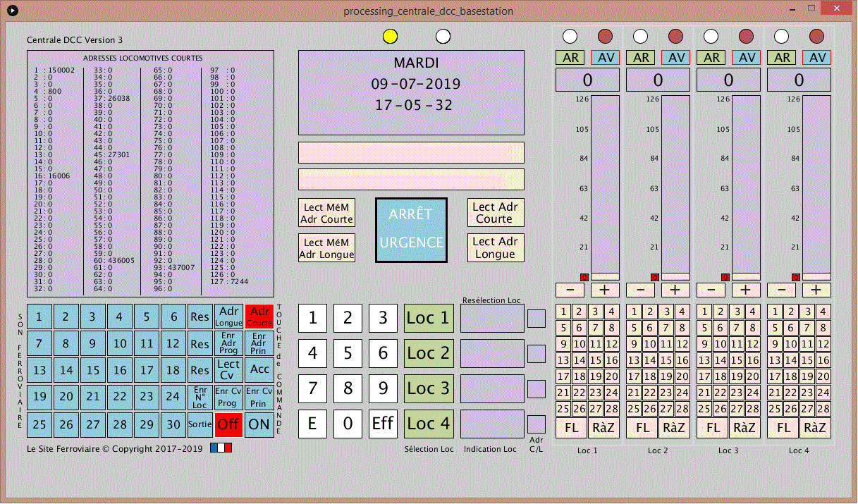Click the Enr Cv Prog key
The height and width of the screenshot is (504, 858).
pos(228,397)
